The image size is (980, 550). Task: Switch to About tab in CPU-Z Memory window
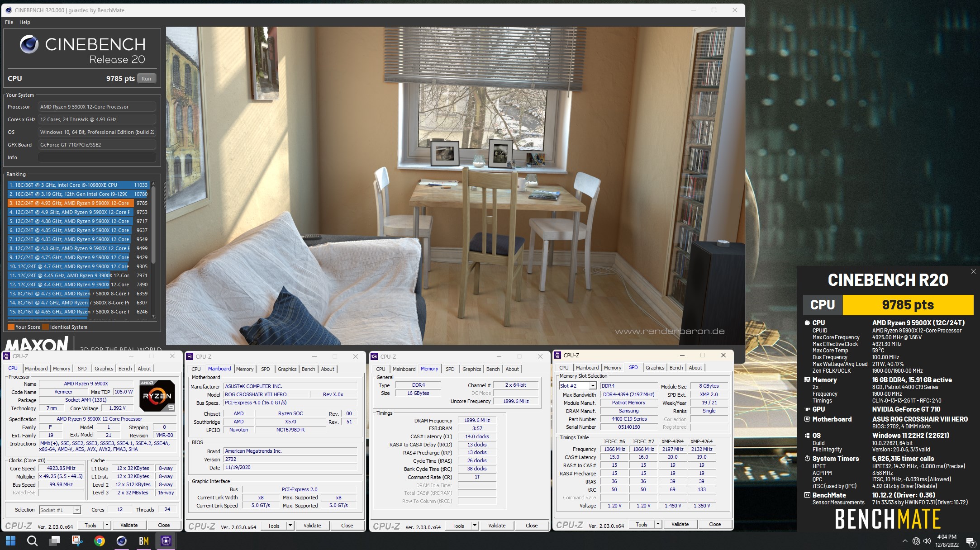512,369
